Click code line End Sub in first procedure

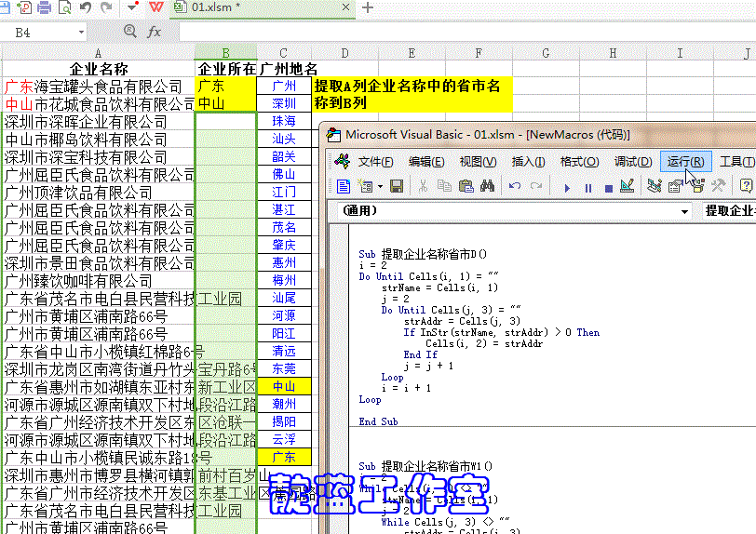click(379, 421)
